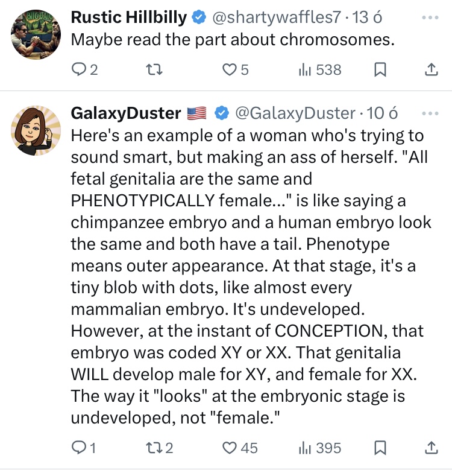Open Rustic Hillbilly's profile picture
The image size is (452, 476).
(36, 34)
